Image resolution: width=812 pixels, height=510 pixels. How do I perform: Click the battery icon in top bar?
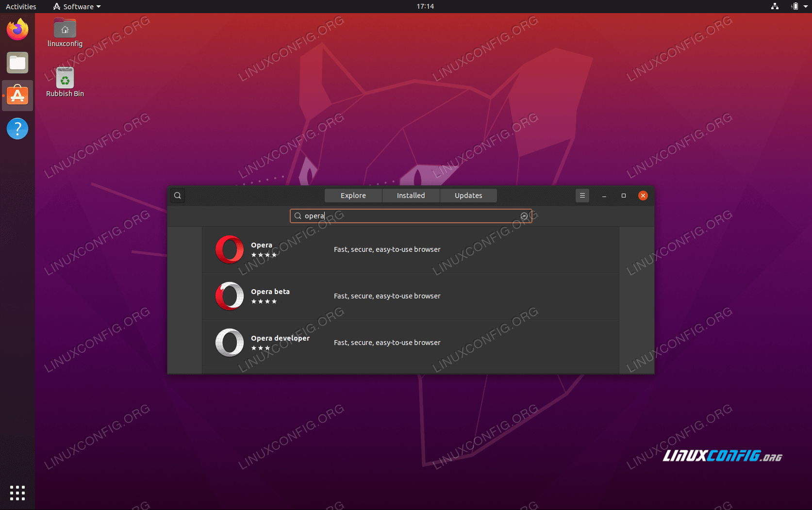pos(795,6)
